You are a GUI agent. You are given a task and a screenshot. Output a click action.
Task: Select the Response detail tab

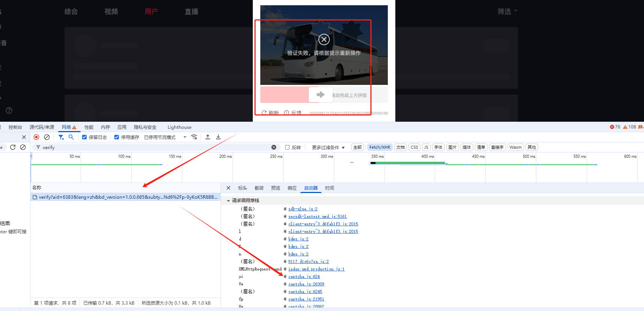292,188
